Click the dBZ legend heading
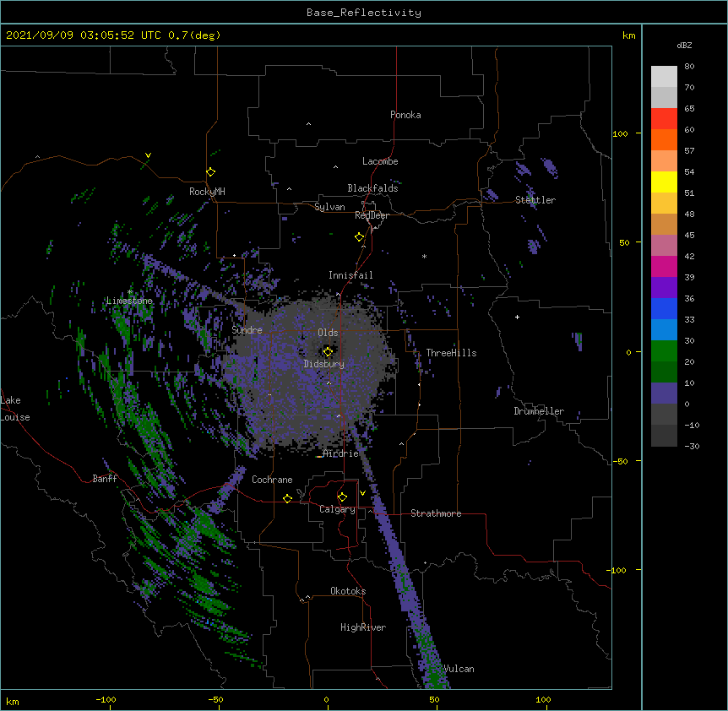This screenshot has width=728, height=711. [684, 45]
